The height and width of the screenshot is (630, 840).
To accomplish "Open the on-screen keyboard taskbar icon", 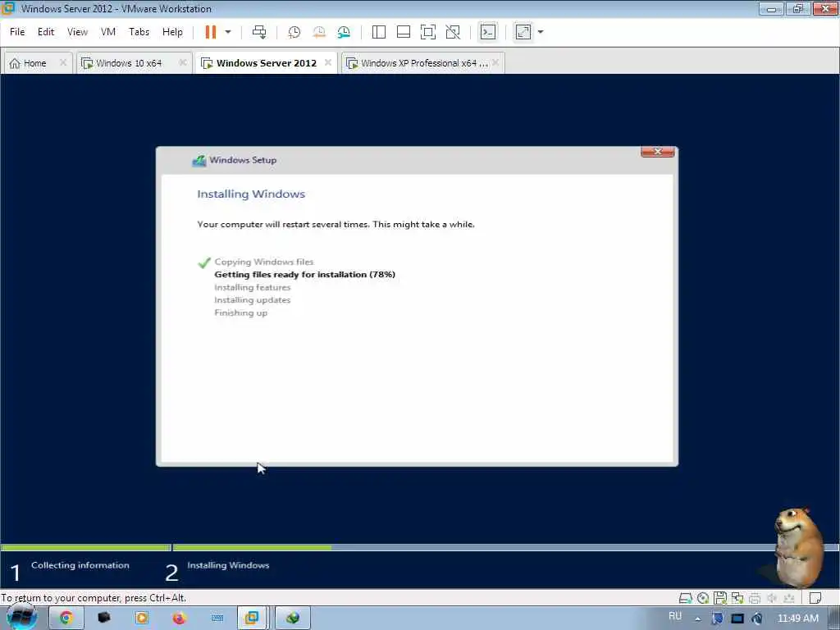I will click(x=217, y=619).
